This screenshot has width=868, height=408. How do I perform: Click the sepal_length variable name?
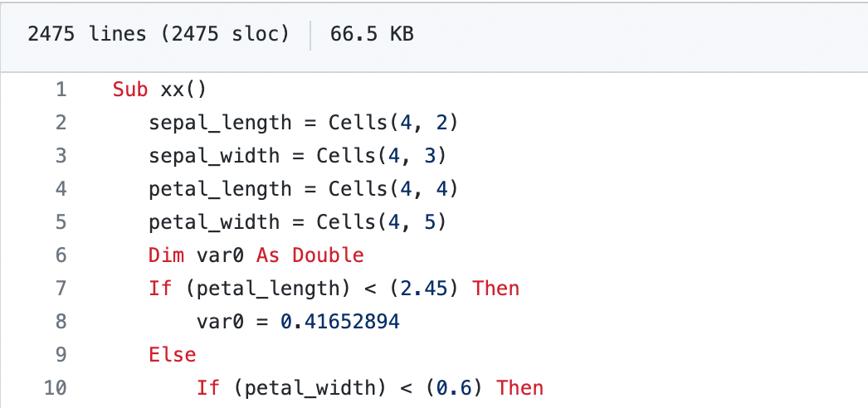pyautogui.click(x=220, y=123)
